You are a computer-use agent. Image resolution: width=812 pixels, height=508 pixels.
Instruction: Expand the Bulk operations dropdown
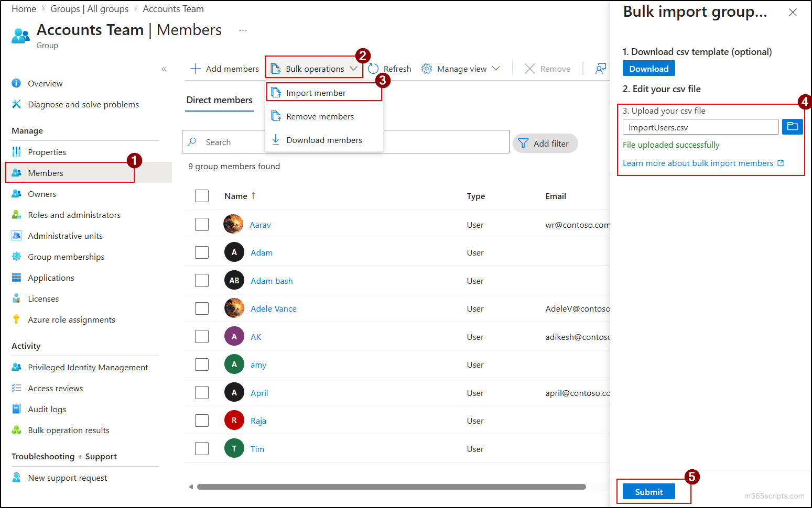(x=314, y=69)
